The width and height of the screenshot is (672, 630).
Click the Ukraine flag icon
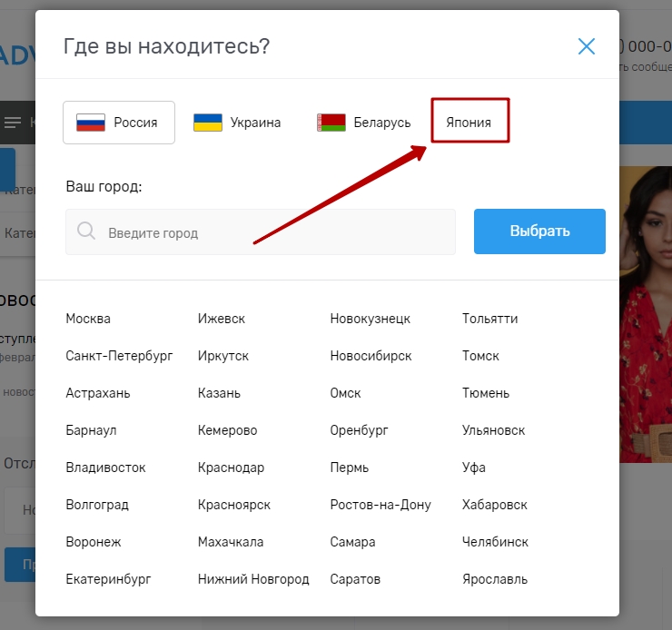(x=208, y=123)
